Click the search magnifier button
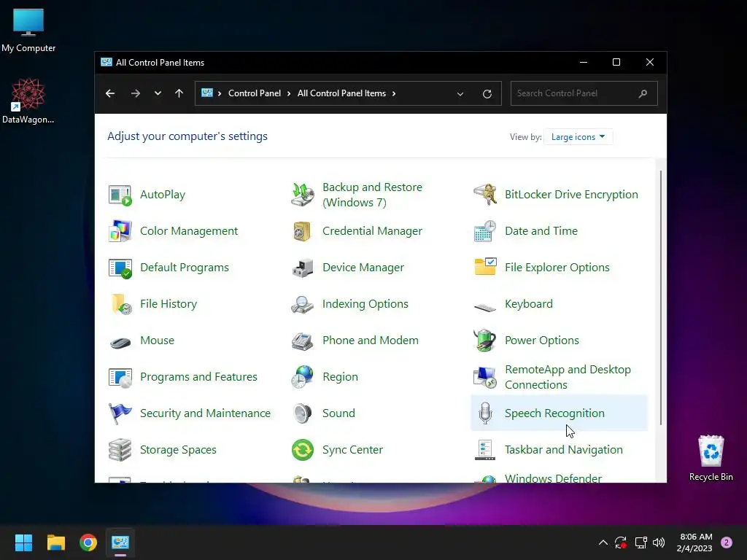 643,93
